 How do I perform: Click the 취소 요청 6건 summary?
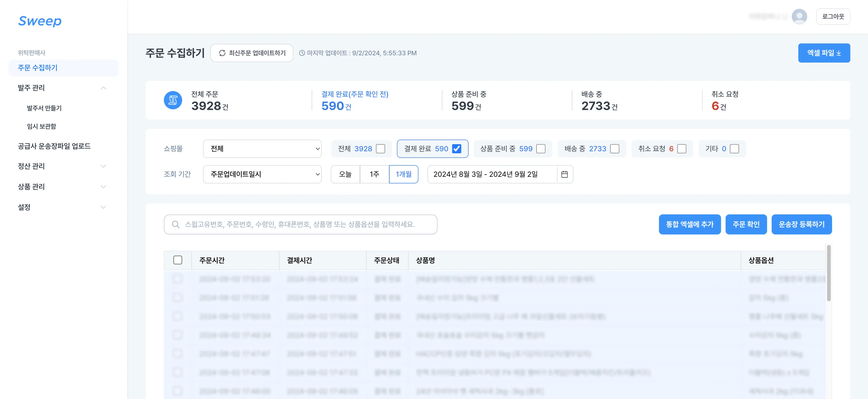(x=725, y=100)
